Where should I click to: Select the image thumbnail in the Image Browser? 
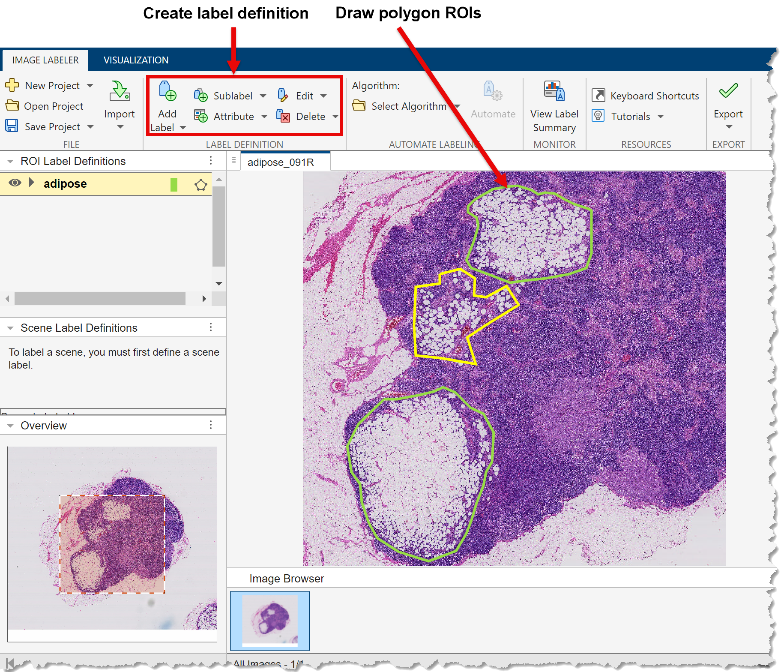269,621
